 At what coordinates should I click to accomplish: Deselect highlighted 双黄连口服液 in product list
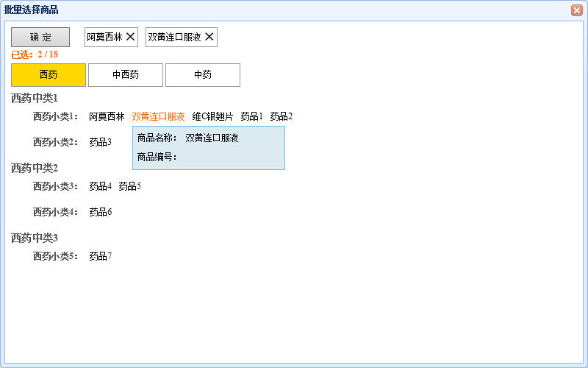point(158,116)
